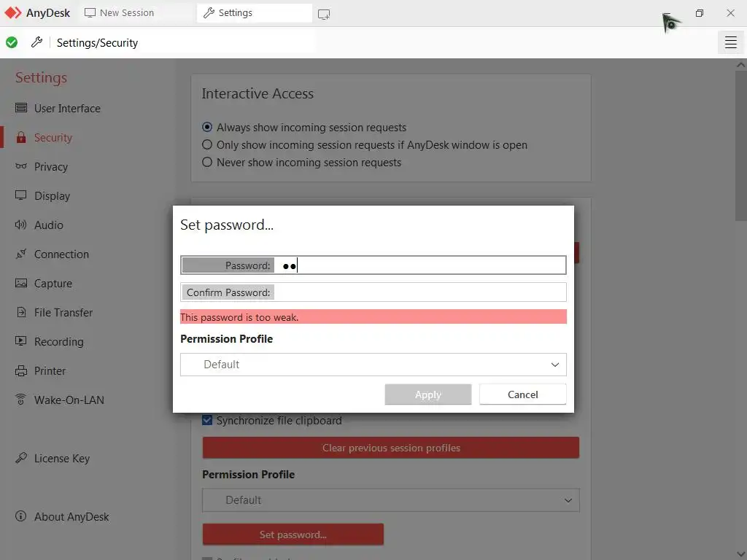The image size is (747, 560).
Task: Click the Settings/Security address field
Action: click(183, 42)
